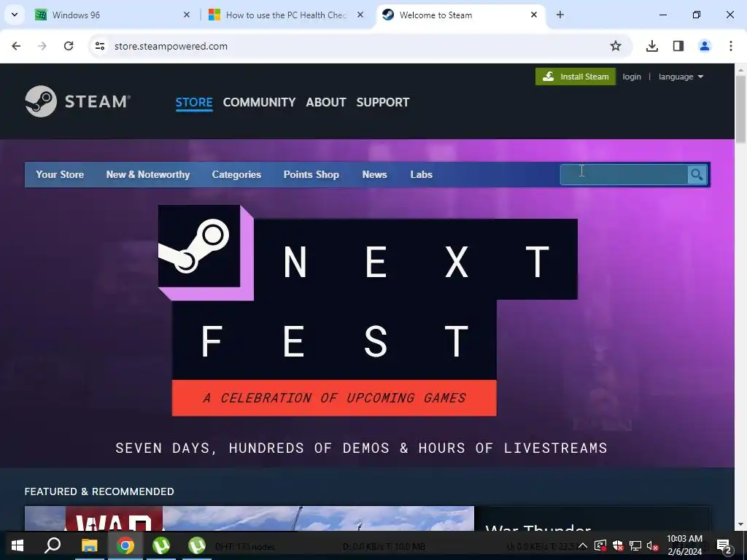Image resolution: width=747 pixels, height=560 pixels.
Task: View site information icon in address bar
Action: click(x=99, y=46)
